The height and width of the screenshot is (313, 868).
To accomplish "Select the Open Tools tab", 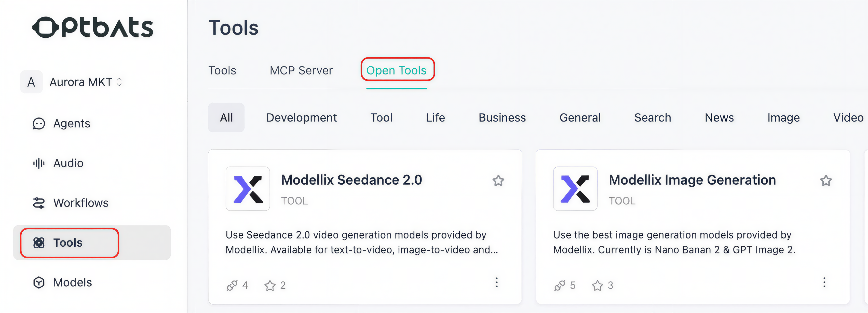I will (396, 70).
